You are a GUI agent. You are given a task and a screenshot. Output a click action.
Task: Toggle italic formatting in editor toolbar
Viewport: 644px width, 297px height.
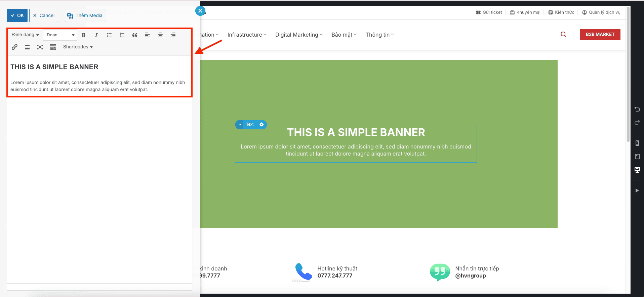(96, 35)
